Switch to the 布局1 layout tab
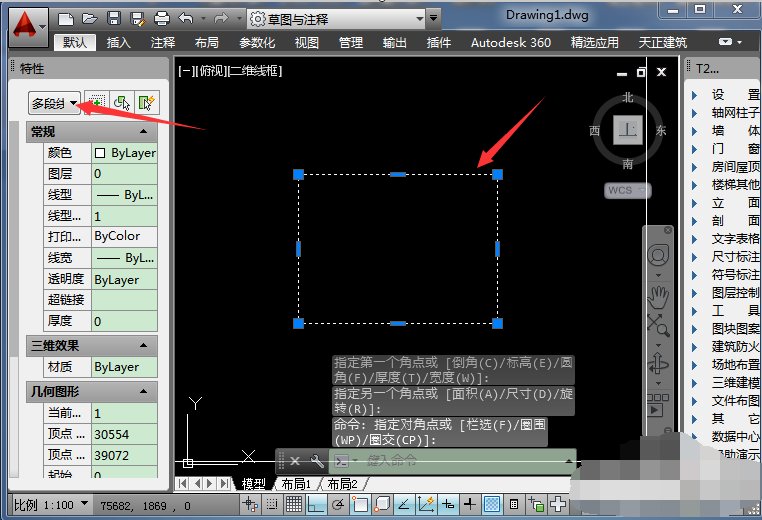The height and width of the screenshot is (520, 762). pos(295,484)
